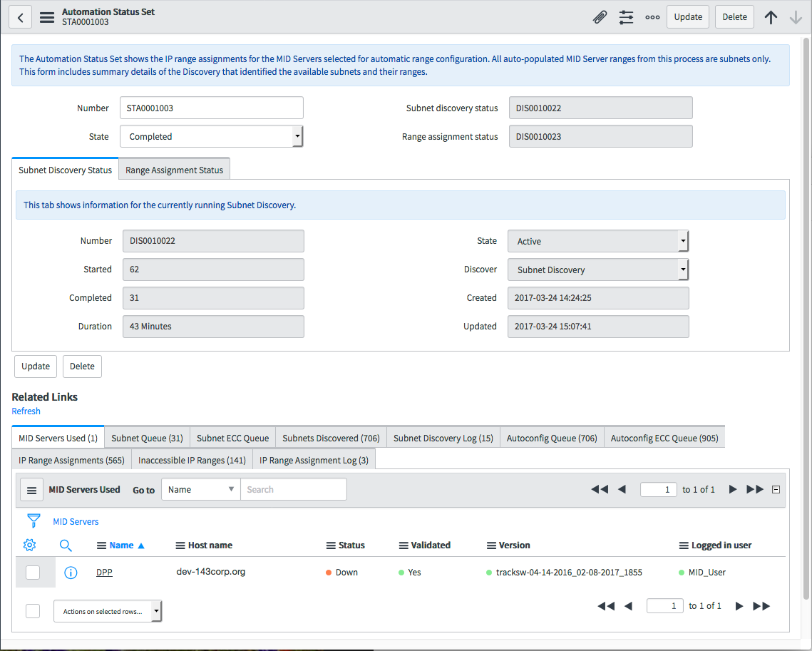Viewport: 812px width, 651px height.
Task: Go back using the header back arrow
Action: pos(20,17)
